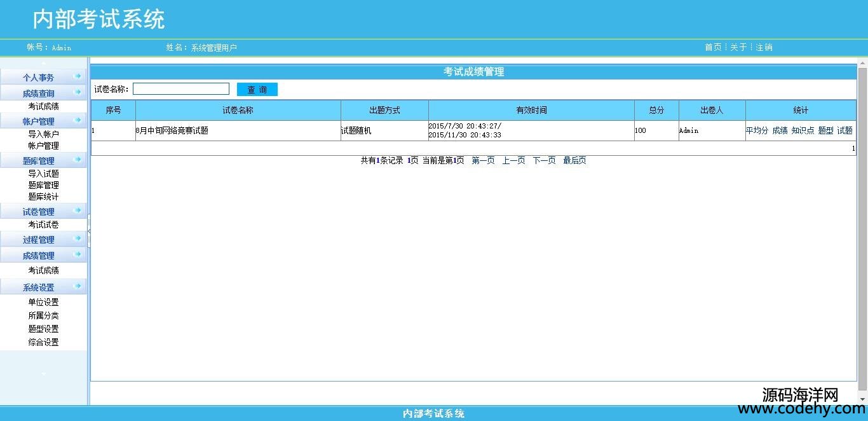Click the arrow icon next to 过程管理
Screen dimensions: 868x421
[78, 238]
